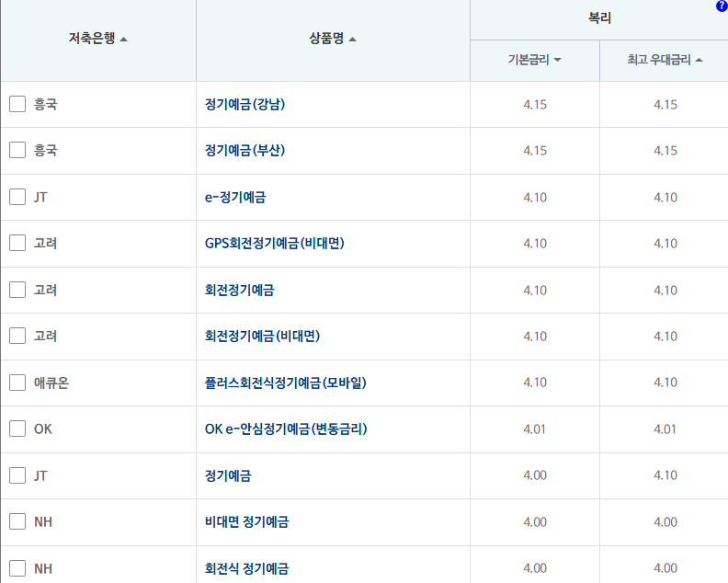Open 회전정기예금(비대면) product link
This screenshot has height=583, width=728.
point(262,336)
